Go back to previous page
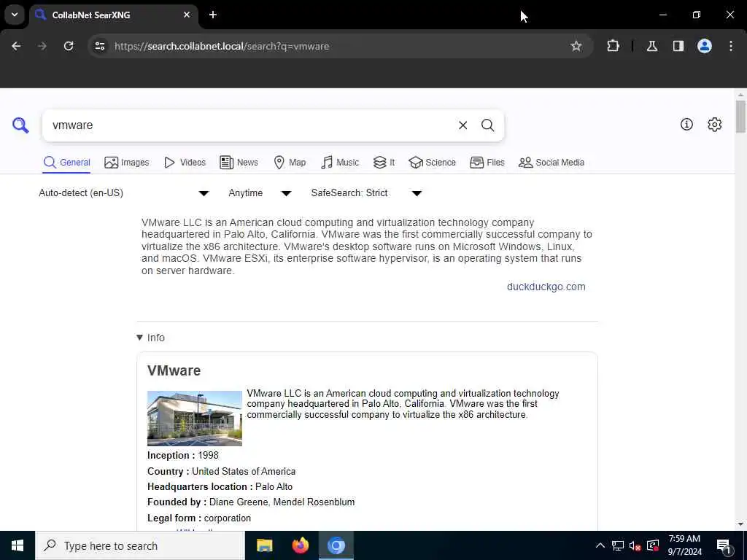Image resolution: width=747 pixels, height=560 pixels. (16, 46)
